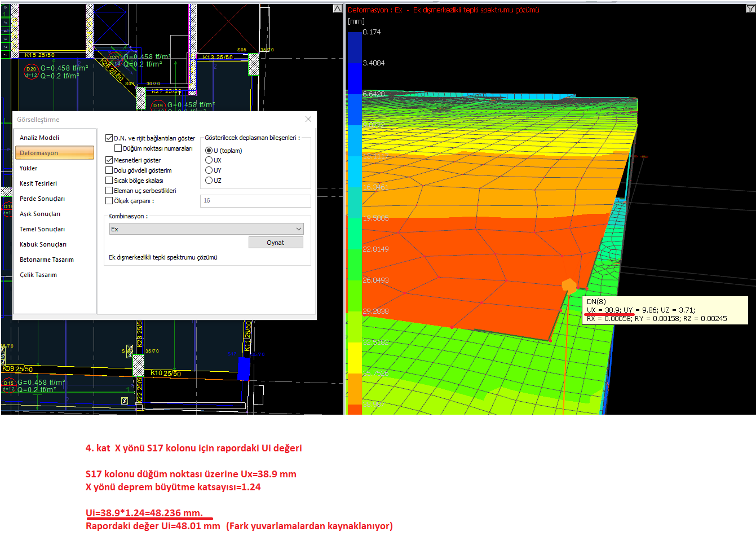Click the legend value 29.2838

tap(375, 311)
